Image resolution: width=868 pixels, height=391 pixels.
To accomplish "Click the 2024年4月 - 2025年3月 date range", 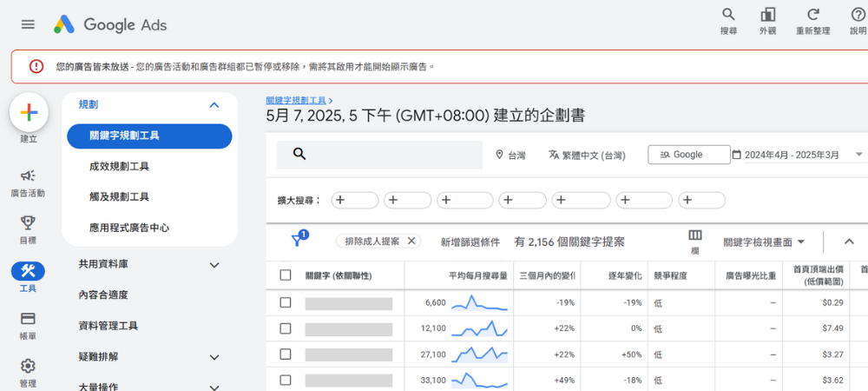I will point(792,155).
